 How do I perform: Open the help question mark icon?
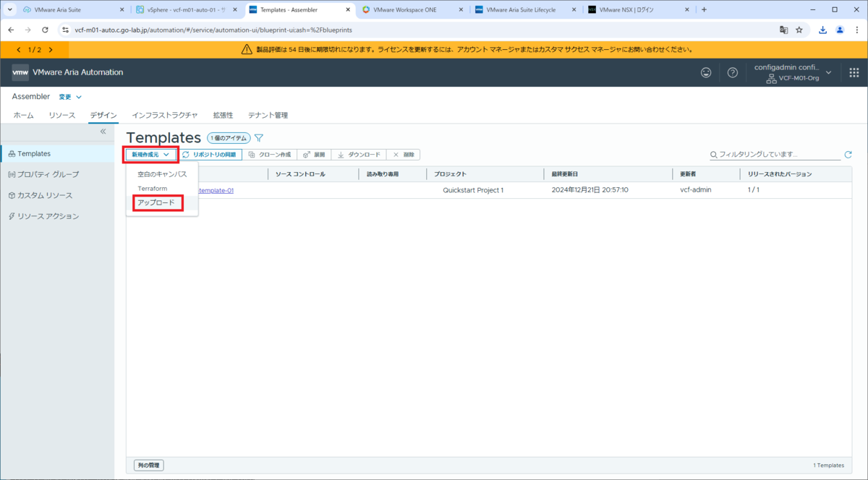[733, 72]
